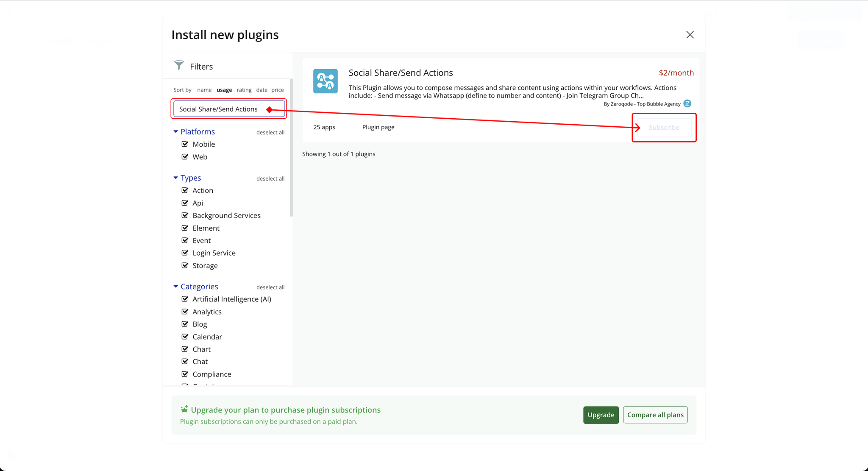Image resolution: width=868 pixels, height=471 pixels.
Task: Uncheck the Mobile platform checkbox
Action: [x=185, y=144]
